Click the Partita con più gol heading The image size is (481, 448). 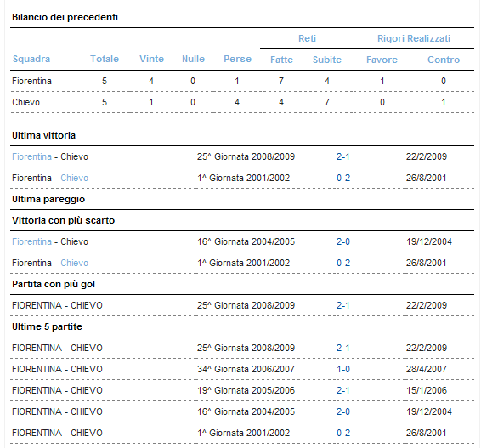coord(54,284)
